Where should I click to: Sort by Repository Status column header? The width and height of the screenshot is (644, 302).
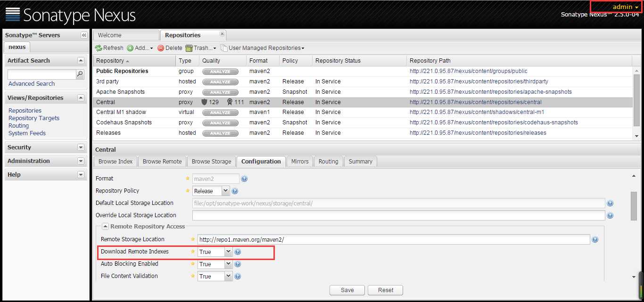[x=359, y=61]
